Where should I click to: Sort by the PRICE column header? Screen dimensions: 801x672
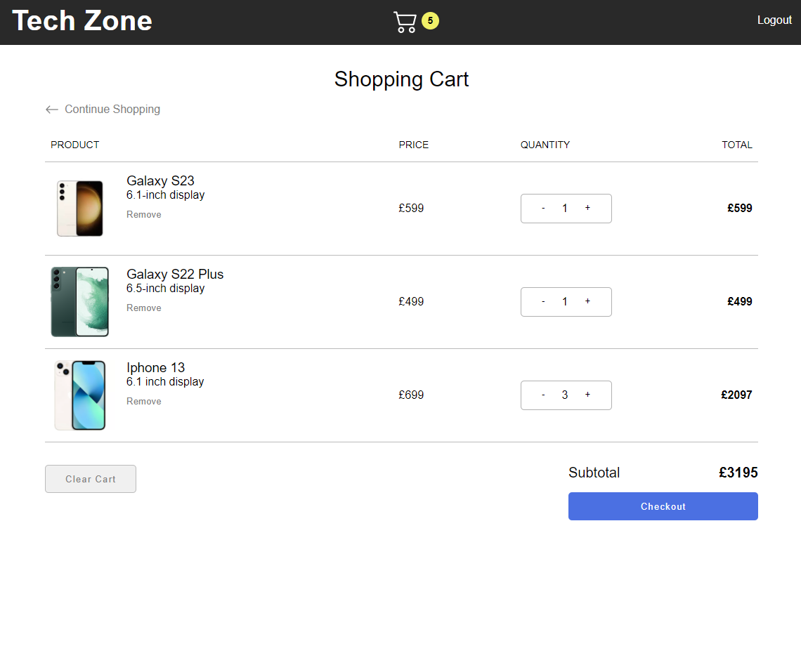413,145
